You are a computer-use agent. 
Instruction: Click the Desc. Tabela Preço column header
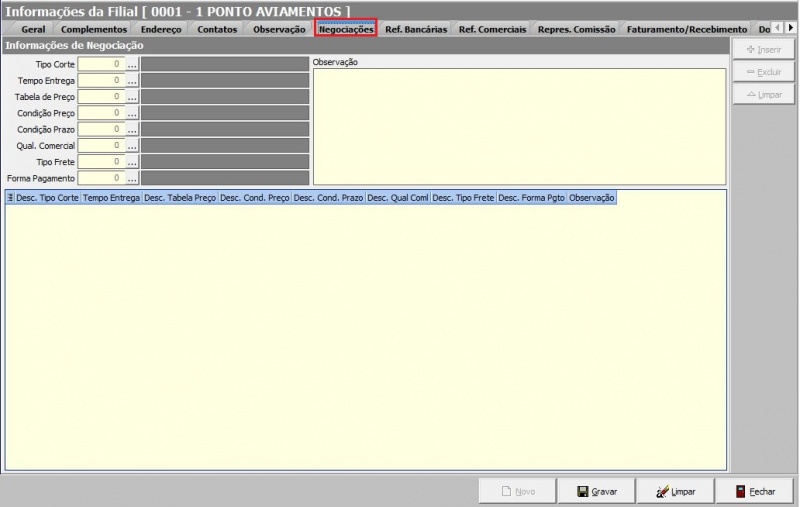180,198
